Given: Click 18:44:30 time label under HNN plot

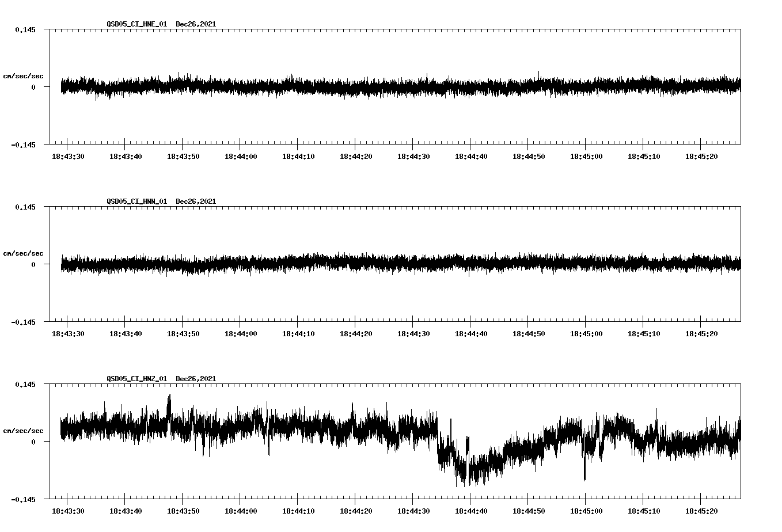Looking at the screenshot, I should click(x=413, y=334).
